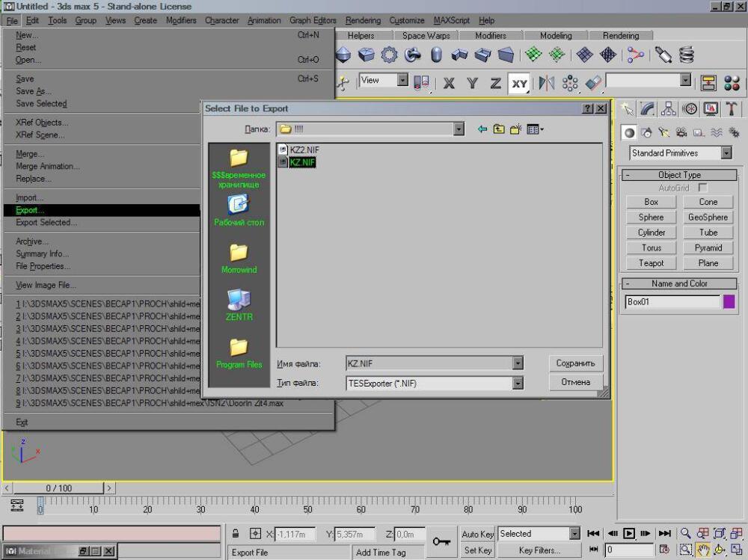Open the Time Configuration icon
The width and height of the screenshot is (748, 560).
pos(664,550)
